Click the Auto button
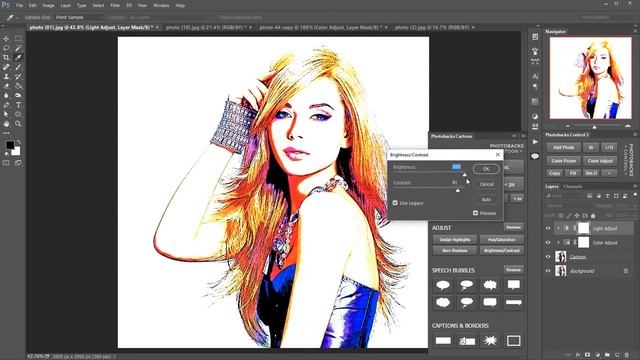 (x=486, y=199)
